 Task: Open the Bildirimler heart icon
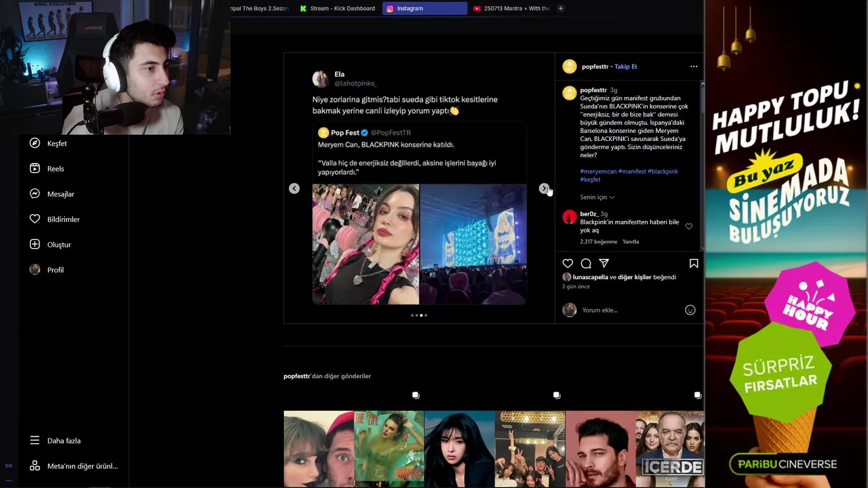[35, 219]
